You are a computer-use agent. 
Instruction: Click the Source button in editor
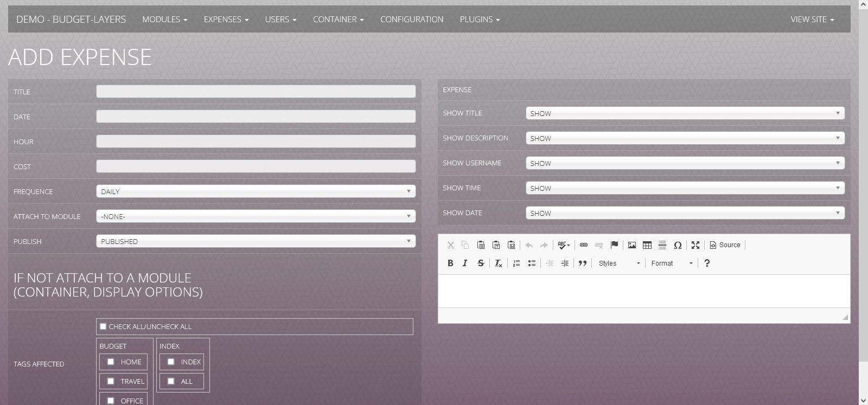(725, 245)
